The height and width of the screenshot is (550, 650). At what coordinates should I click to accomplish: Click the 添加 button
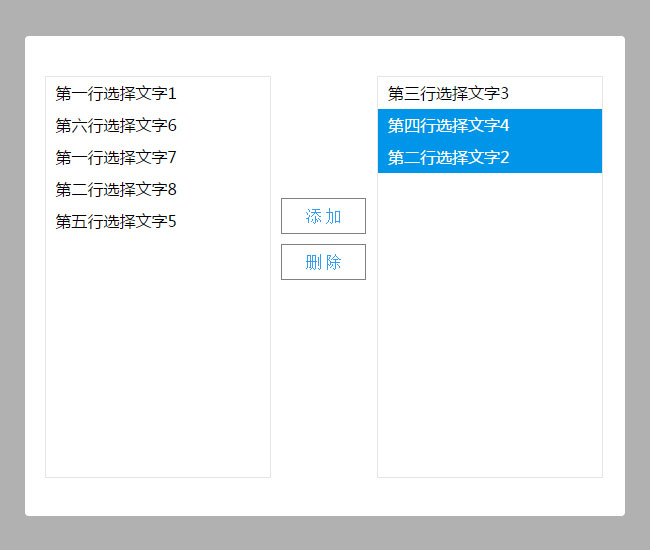click(x=323, y=216)
